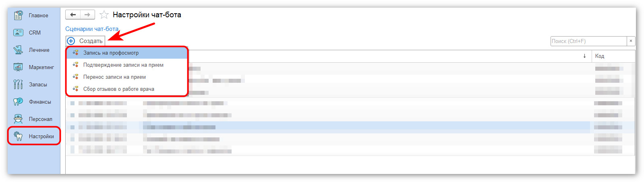The height and width of the screenshot is (182, 644).
Task: Open Настройки tooth-gear icon
Action: click(18, 136)
